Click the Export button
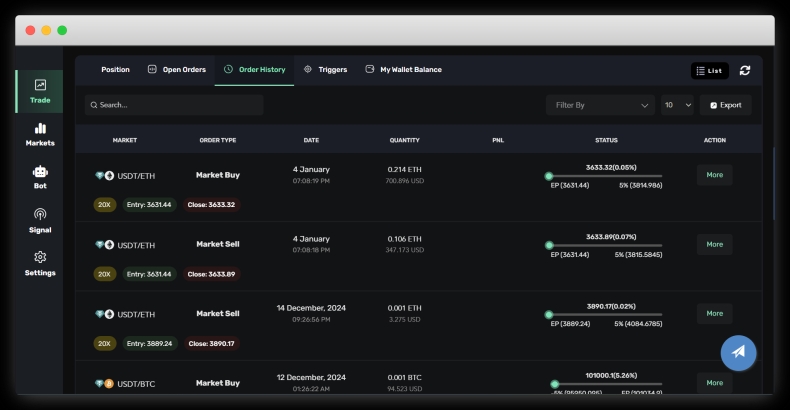Image resolution: width=790 pixels, height=410 pixels. point(725,105)
